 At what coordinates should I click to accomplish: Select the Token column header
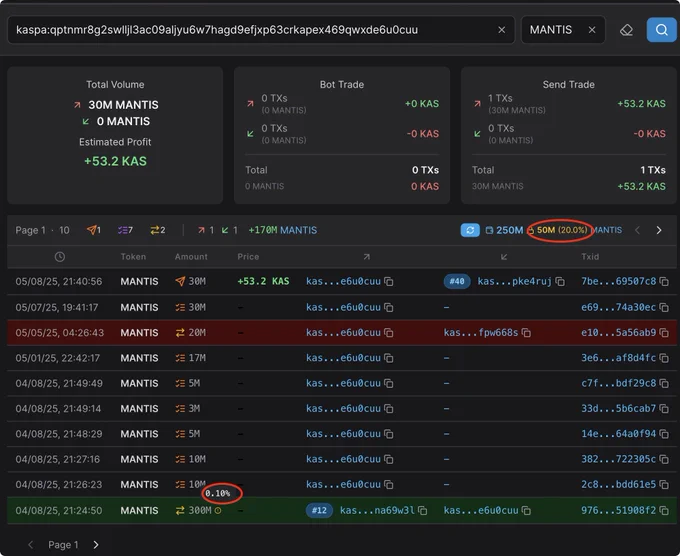133,257
